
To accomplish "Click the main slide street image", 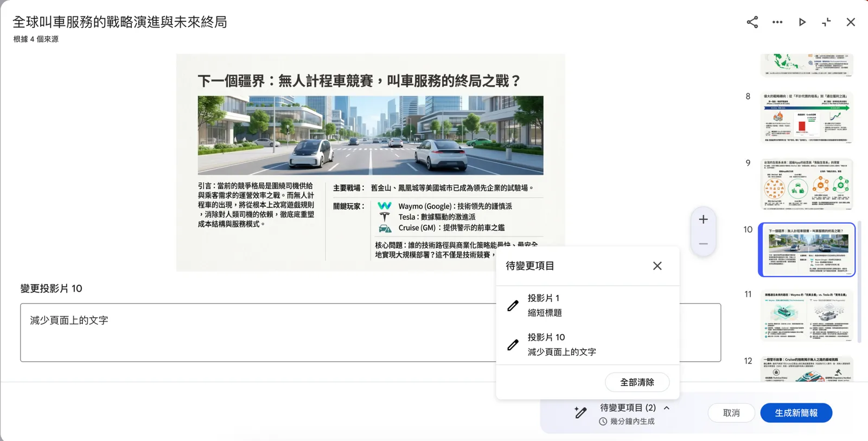I will (371, 135).
